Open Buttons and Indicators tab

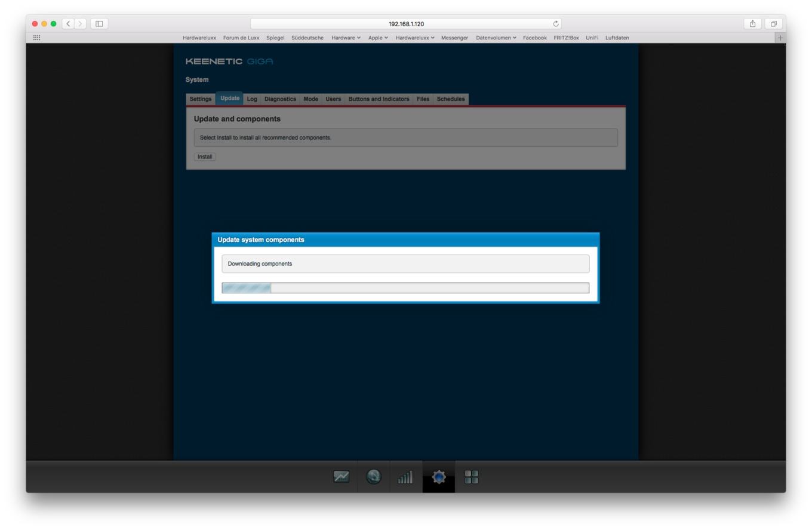click(x=379, y=99)
